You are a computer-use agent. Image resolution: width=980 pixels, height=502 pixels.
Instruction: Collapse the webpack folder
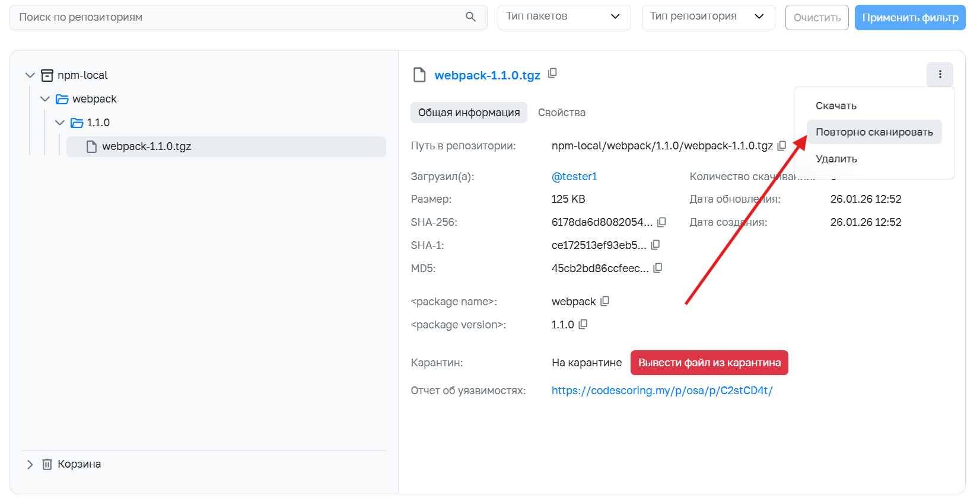point(45,99)
